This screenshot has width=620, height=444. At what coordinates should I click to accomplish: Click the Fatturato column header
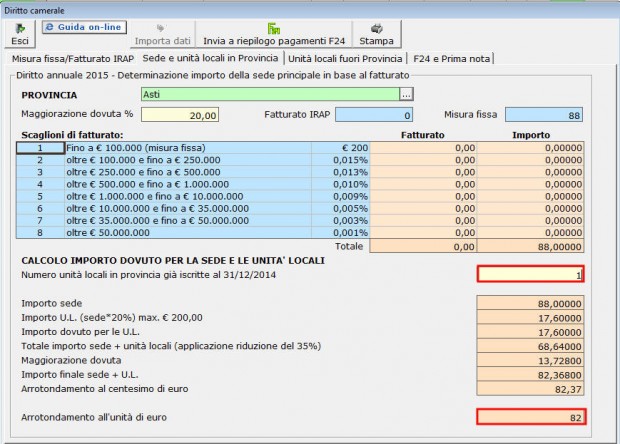click(423, 135)
